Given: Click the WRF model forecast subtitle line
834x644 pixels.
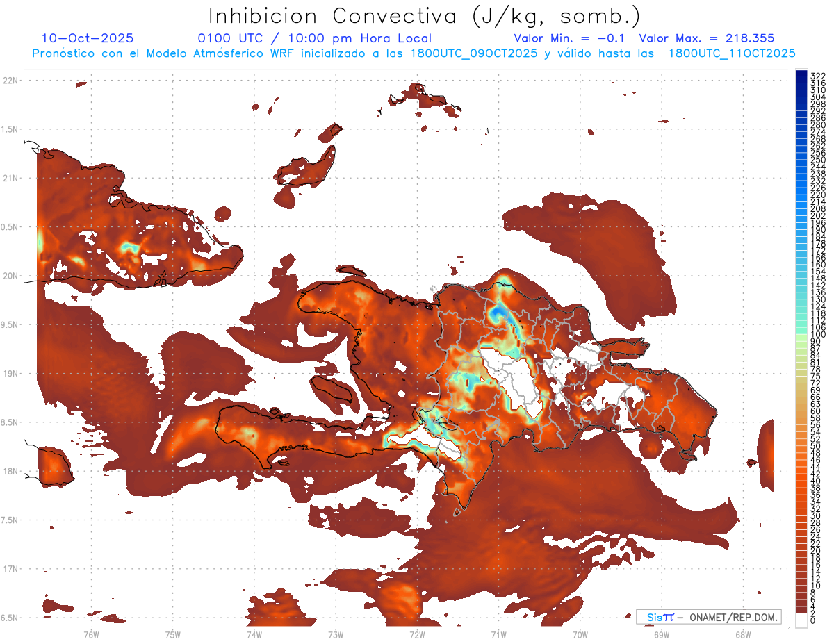Looking at the screenshot, I should tap(414, 53).
